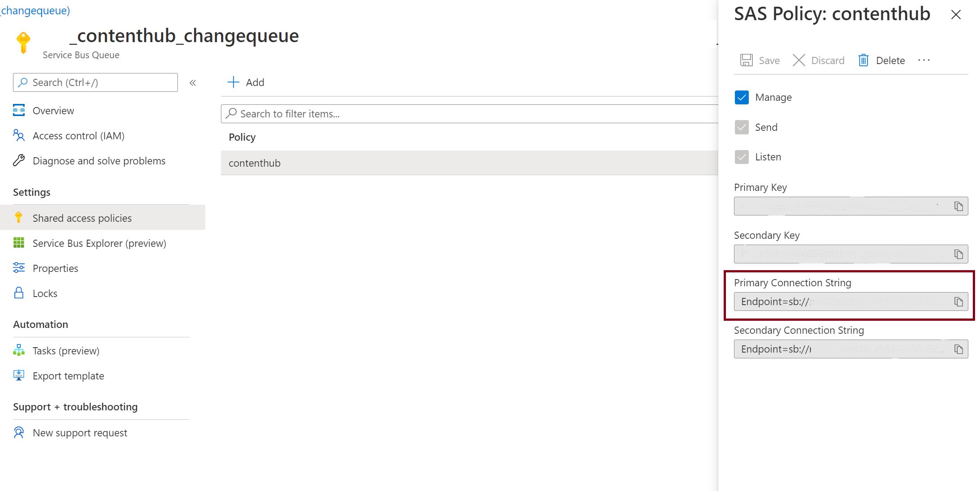Click the X Discard icon

[799, 60]
